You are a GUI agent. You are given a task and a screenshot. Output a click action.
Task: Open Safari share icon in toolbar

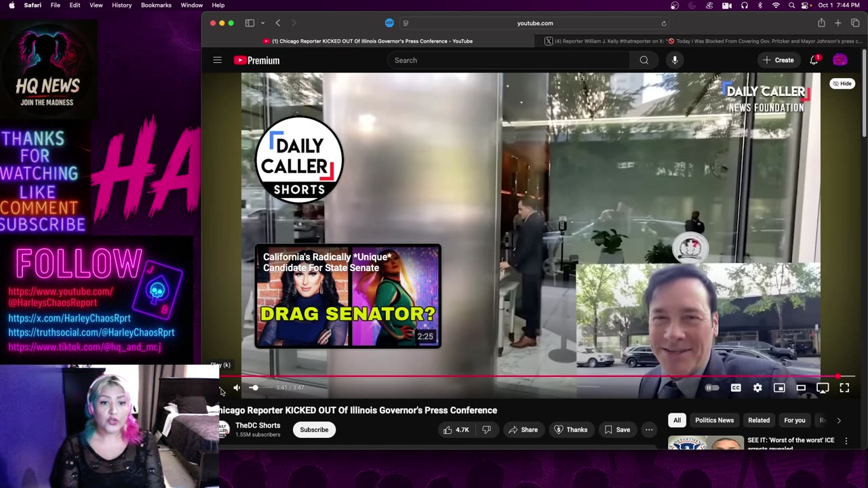pos(821,23)
